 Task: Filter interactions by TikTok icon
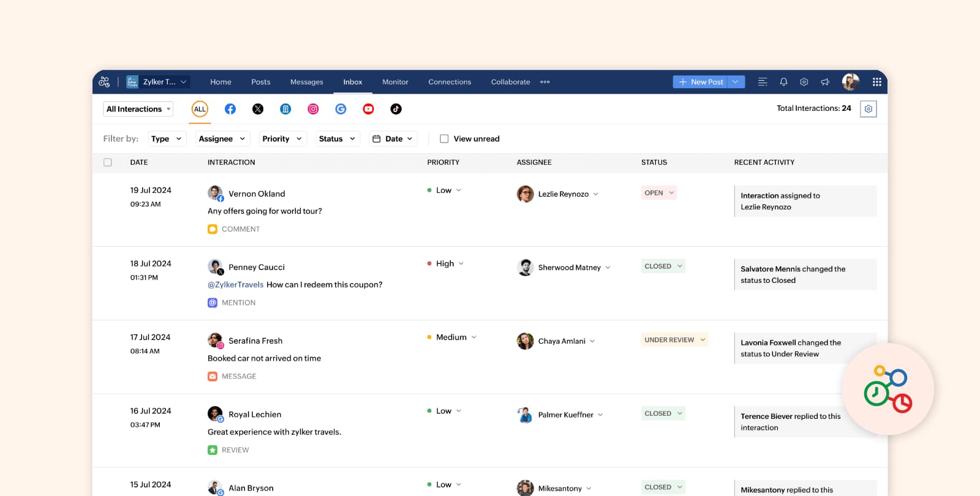(x=396, y=109)
